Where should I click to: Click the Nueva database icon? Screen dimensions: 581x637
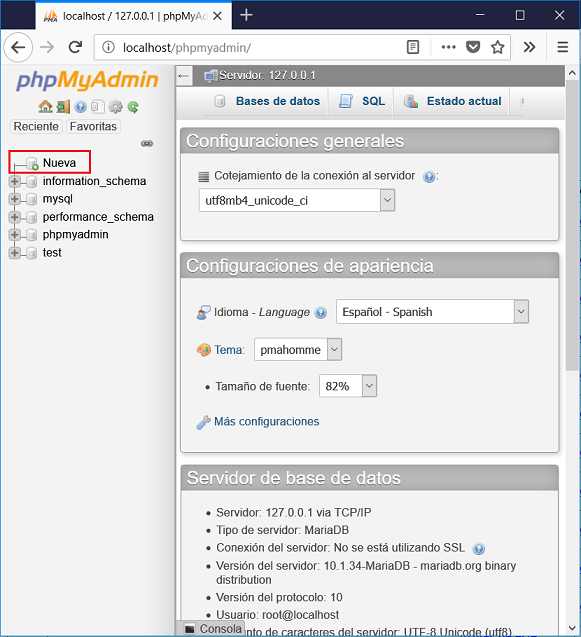33,163
